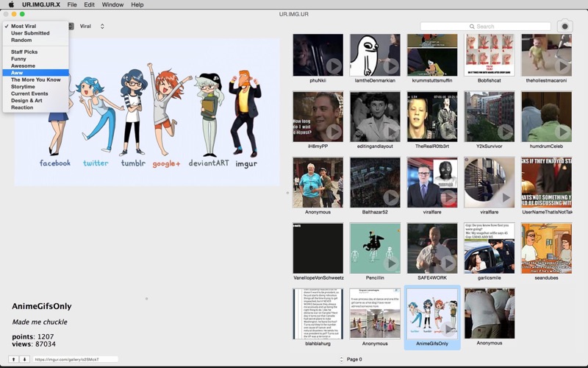Open the Window menu
Viewport: 588px width, 368px height.
pyautogui.click(x=112, y=4)
